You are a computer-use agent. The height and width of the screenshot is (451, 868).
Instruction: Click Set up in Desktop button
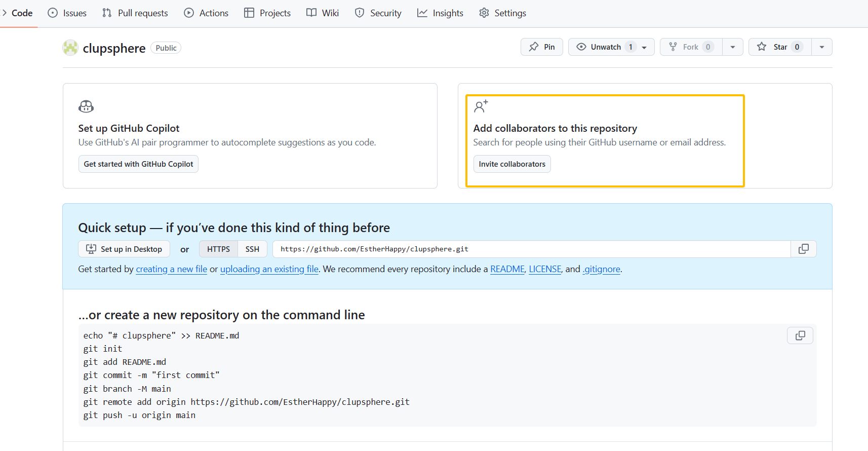[125, 249]
